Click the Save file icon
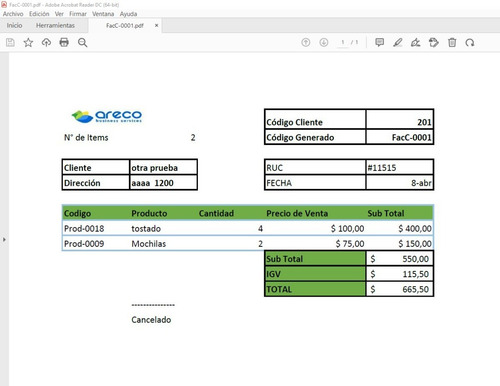The width and height of the screenshot is (500, 386). (10, 43)
